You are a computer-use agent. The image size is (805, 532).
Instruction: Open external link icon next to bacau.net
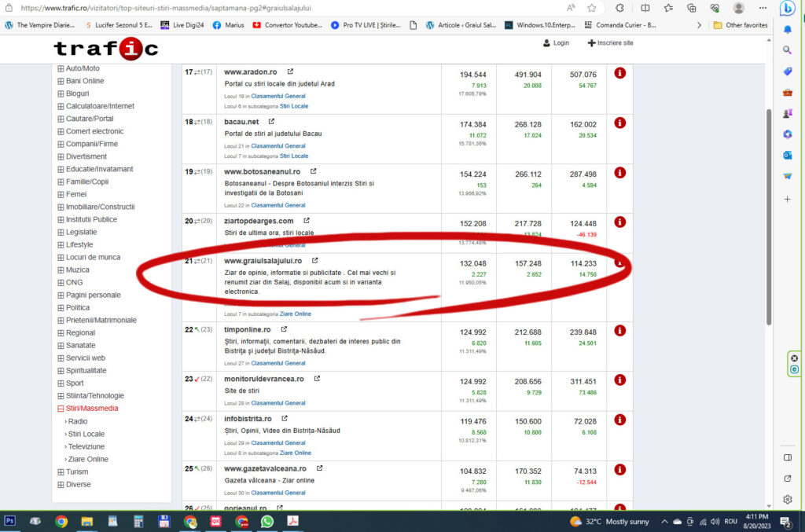[x=272, y=122]
